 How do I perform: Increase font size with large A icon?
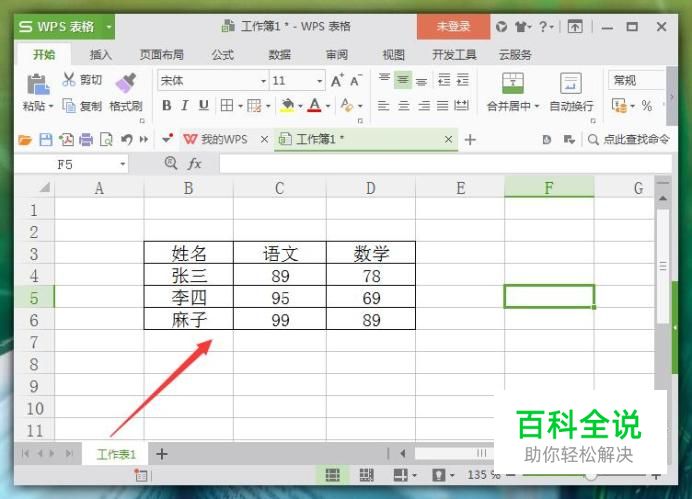pos(337,80)
